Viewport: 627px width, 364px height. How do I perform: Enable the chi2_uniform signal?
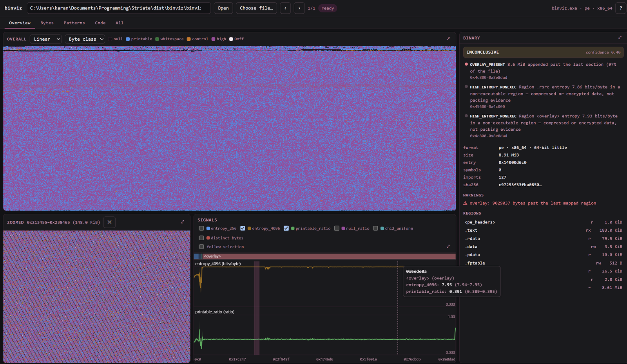[x=375, y=228]
